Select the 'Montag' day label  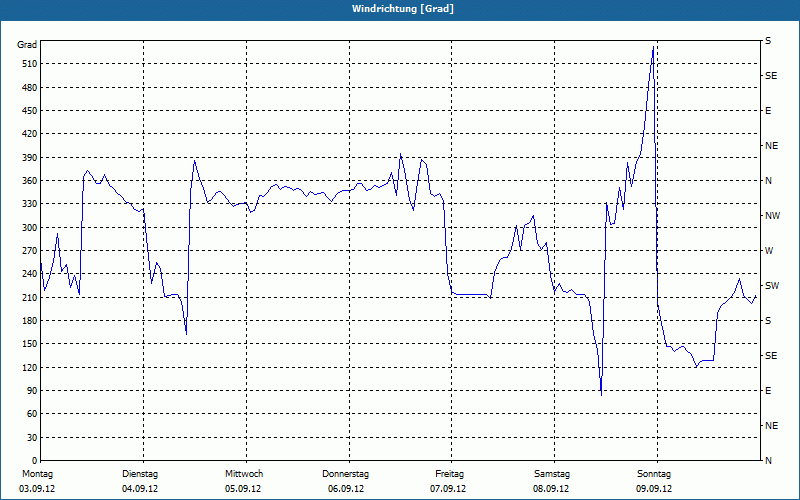(37, 474)
